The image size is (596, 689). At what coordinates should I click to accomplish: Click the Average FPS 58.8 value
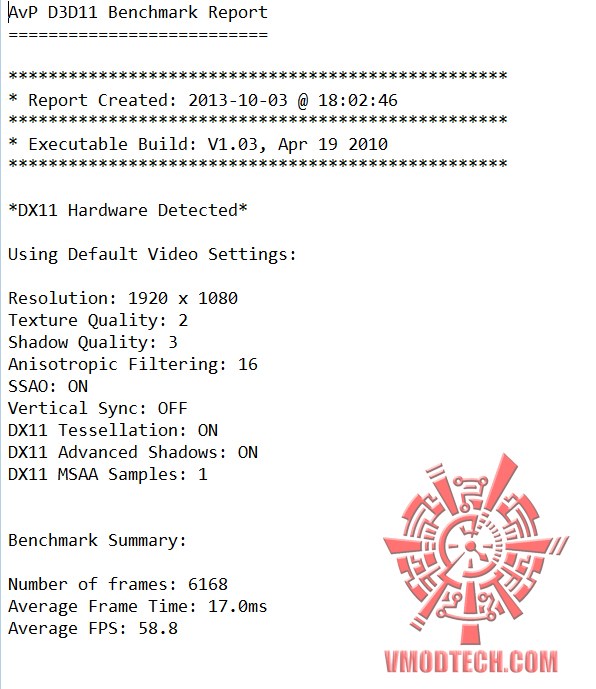click(158, 628)
